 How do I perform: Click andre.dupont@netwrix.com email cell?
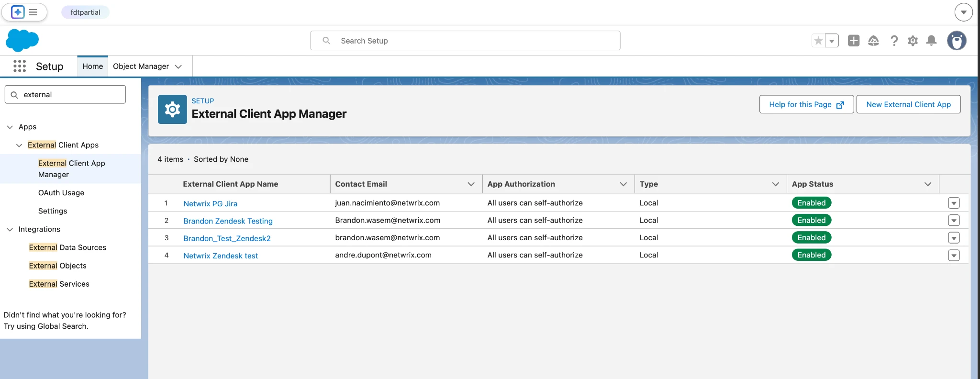[x=383, y=255]
